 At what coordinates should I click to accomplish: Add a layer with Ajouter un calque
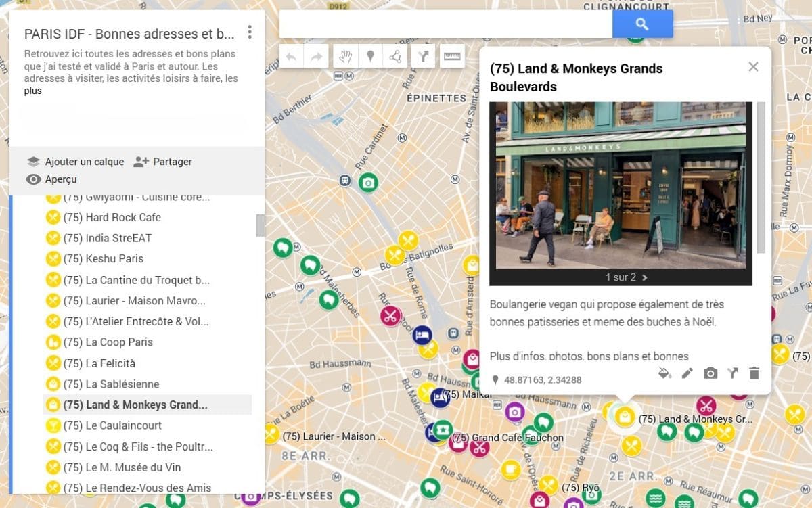click(x=75, y=162)
